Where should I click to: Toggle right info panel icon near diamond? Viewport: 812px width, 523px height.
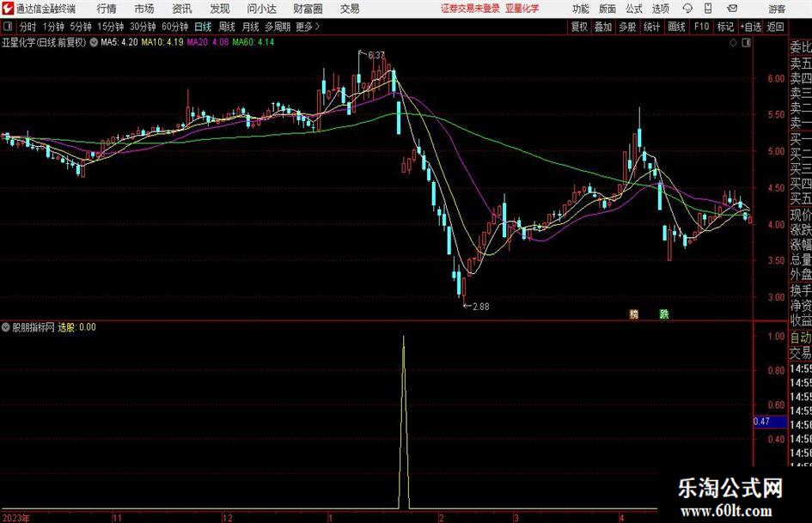(x=746, y=43)
